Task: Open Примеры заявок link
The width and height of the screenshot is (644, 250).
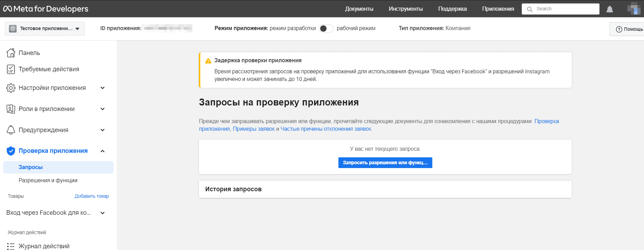Action: tap(254, 129)
